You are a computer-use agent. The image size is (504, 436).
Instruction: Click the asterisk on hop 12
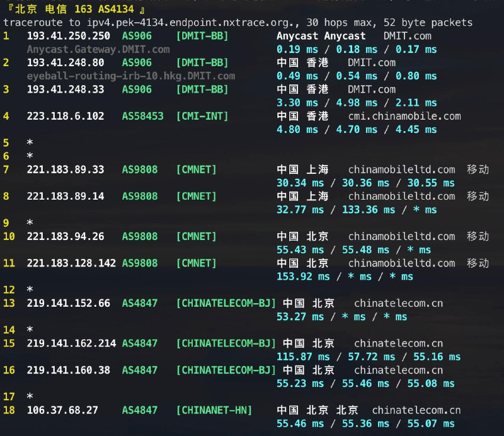tap(30, 289)
